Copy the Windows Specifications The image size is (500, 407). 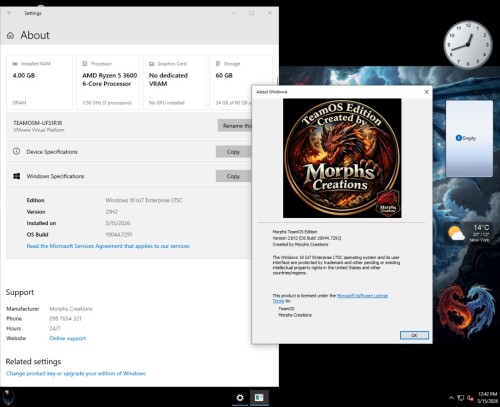pos(233,176)
